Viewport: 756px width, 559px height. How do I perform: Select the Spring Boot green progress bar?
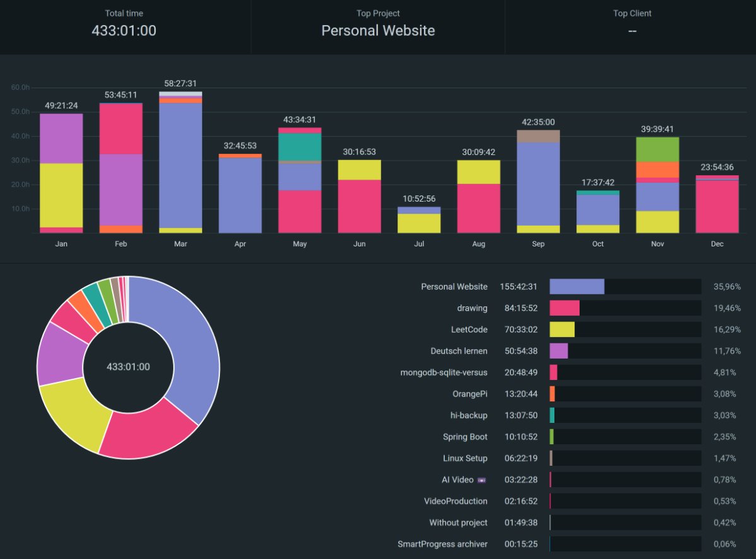(552, 437)
